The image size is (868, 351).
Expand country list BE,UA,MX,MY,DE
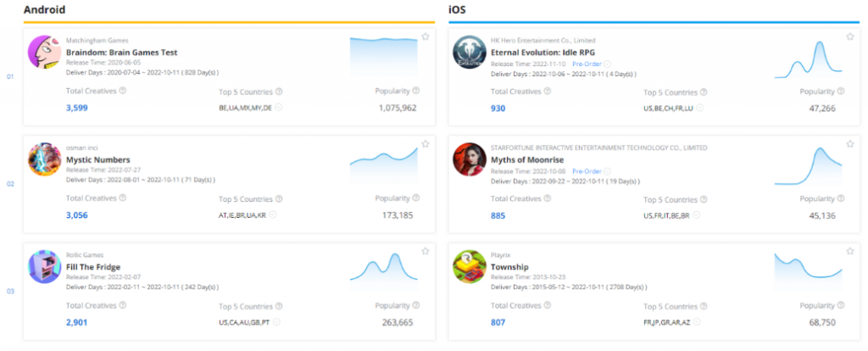(278, 108)
